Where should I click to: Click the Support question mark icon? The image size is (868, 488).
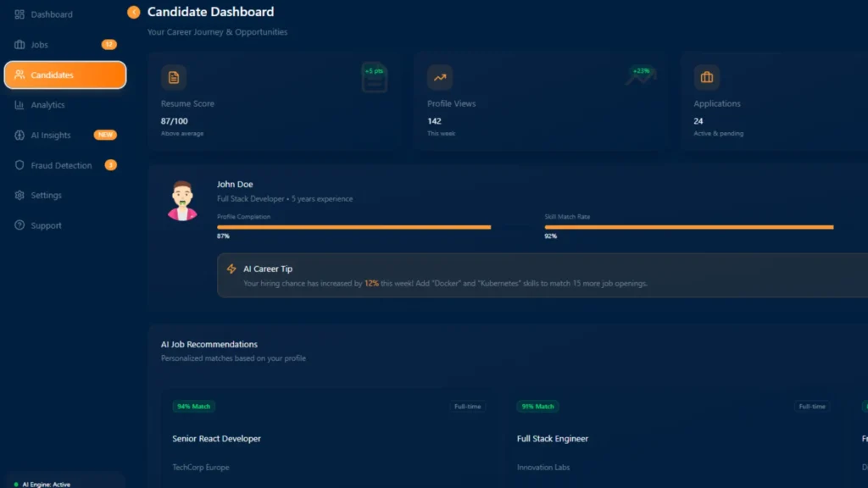point(19,225)
